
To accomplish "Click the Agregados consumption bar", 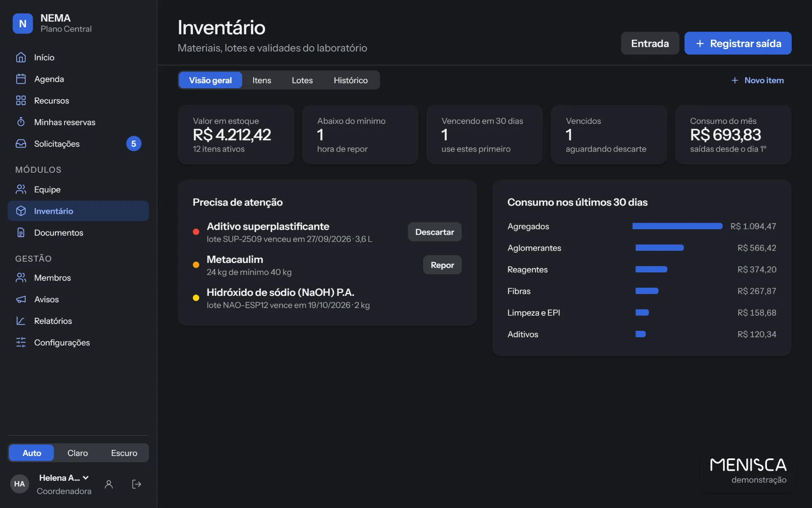I will (678, 226).
